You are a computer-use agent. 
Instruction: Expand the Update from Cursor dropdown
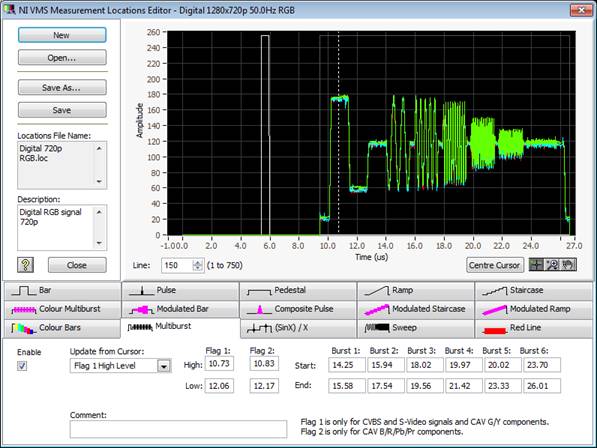click(x=164, y=366)
